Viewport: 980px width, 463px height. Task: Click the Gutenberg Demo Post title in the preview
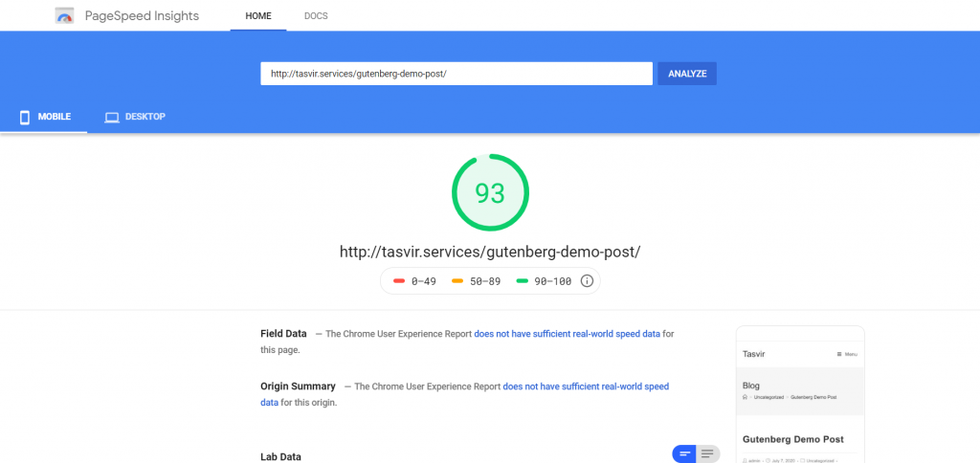click(793, 439)
